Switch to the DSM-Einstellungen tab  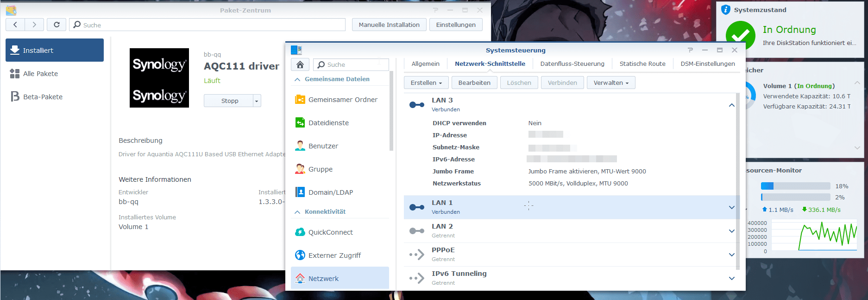pyautogui.click(x=708, y=64)
